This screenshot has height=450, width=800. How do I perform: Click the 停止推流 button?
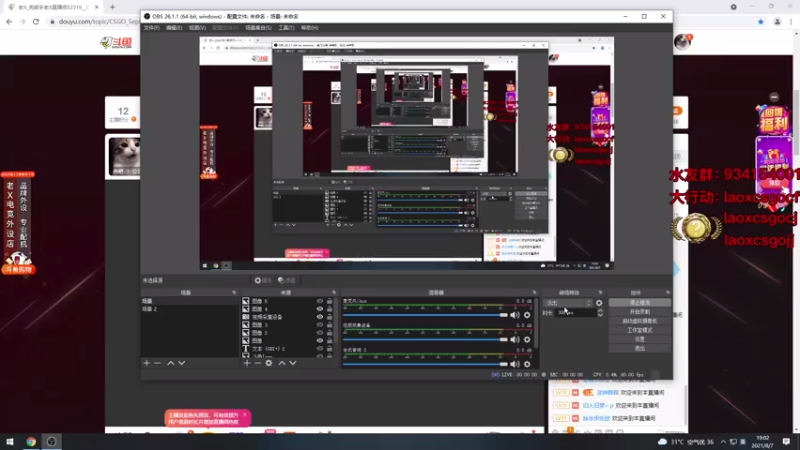tap(640, 303)
